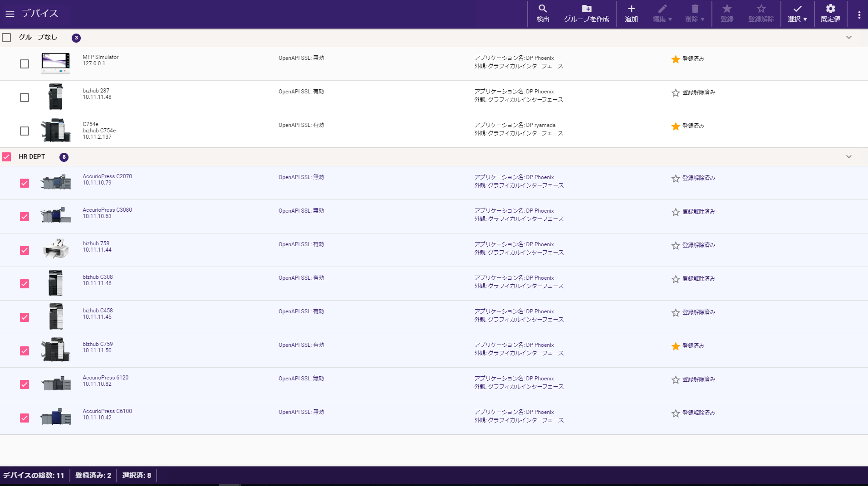Uncheck the AccurioPress C2070 checkbox
Image resolution: width=868 pixels, height=486 pixels.
pyautogui.click(x=25, y=183)
